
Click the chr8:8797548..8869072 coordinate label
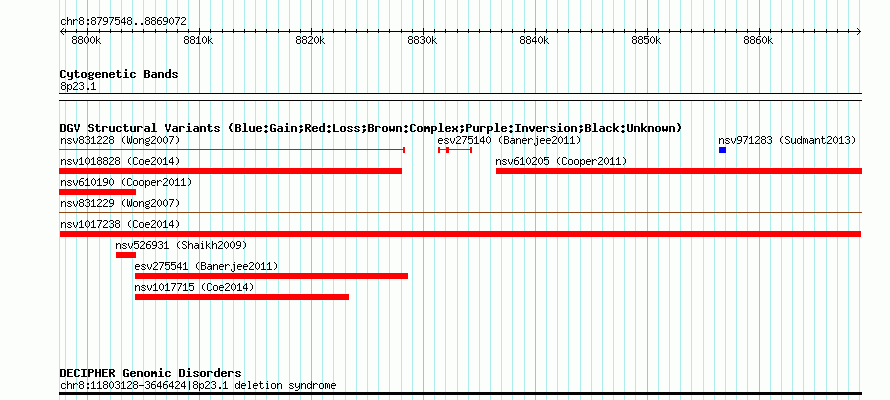123,22
